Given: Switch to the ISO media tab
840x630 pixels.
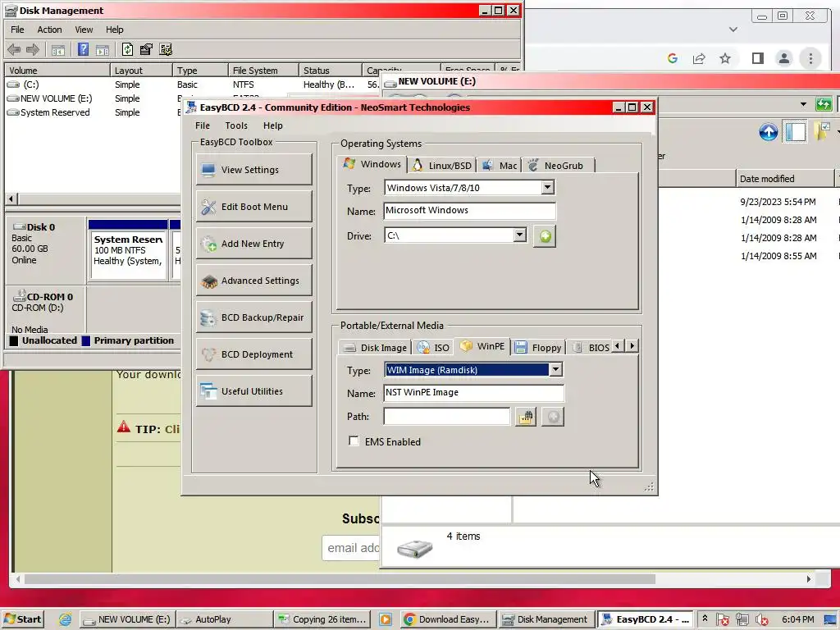Looking at the screenshot, I should coord(433,348).
